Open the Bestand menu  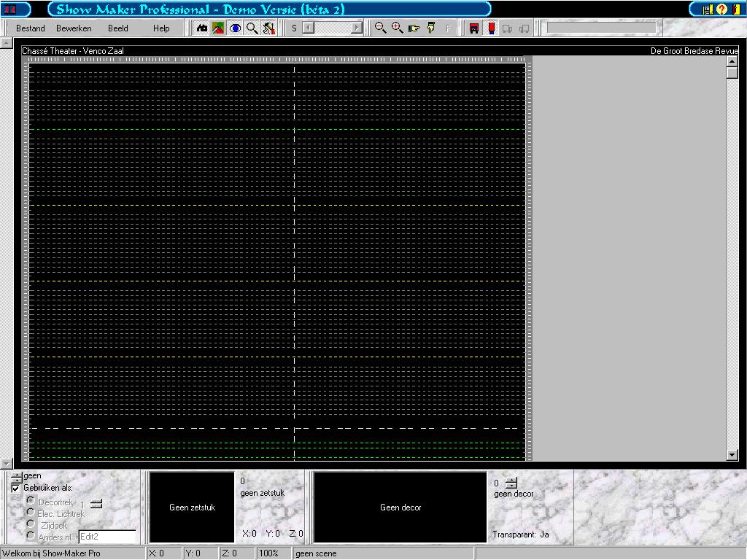pos(31,28)
